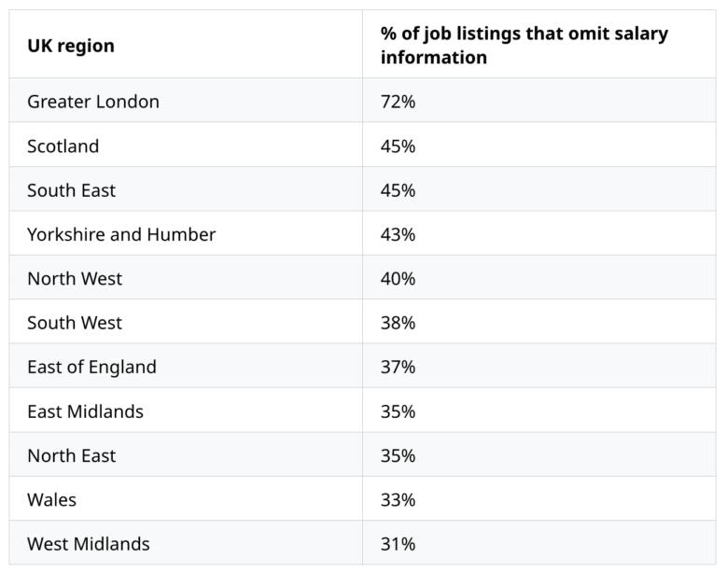Select the Scotland row label
The height and width of the screenshot is (572, 728).
point(63,146)
